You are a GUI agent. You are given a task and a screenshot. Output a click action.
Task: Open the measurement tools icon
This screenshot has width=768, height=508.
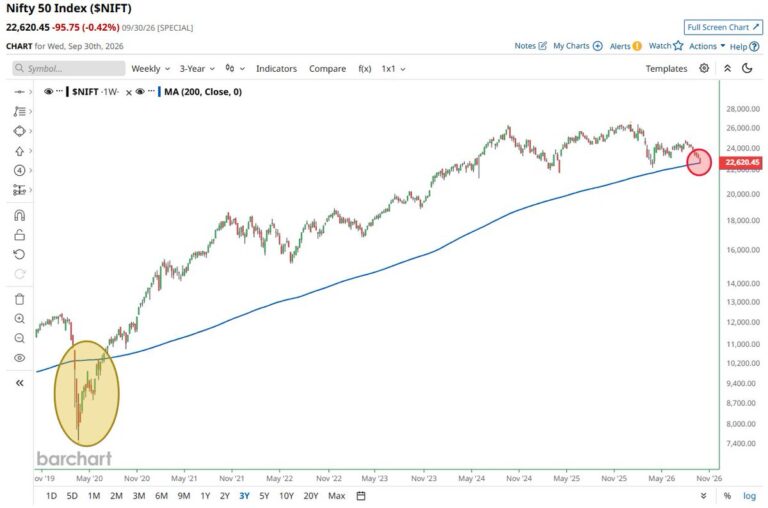coord(19,190)
